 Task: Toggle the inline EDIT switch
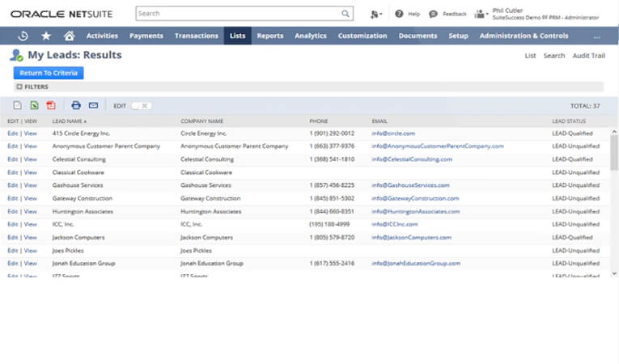[140, 105]
